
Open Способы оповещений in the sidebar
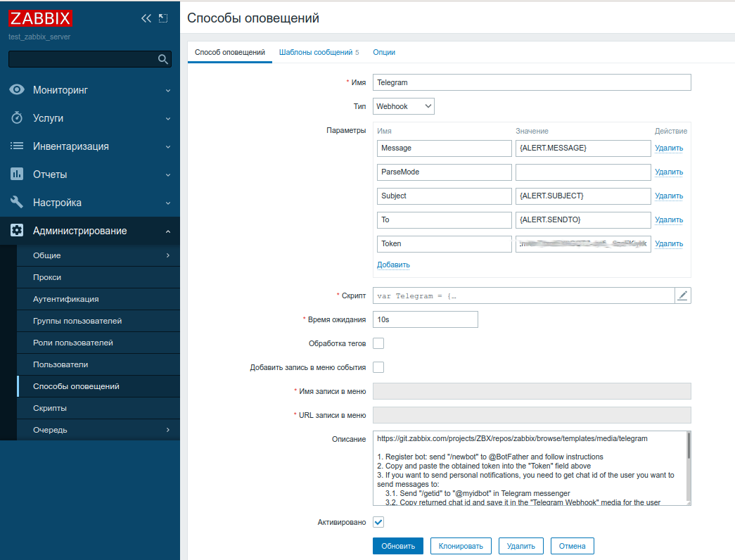point(98,386)
